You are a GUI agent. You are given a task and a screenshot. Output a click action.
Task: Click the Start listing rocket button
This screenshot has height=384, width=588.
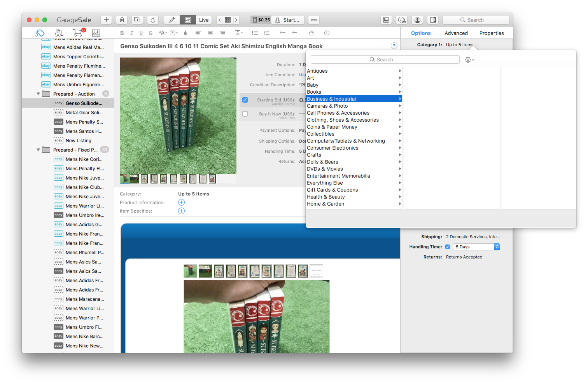point(287,20)
